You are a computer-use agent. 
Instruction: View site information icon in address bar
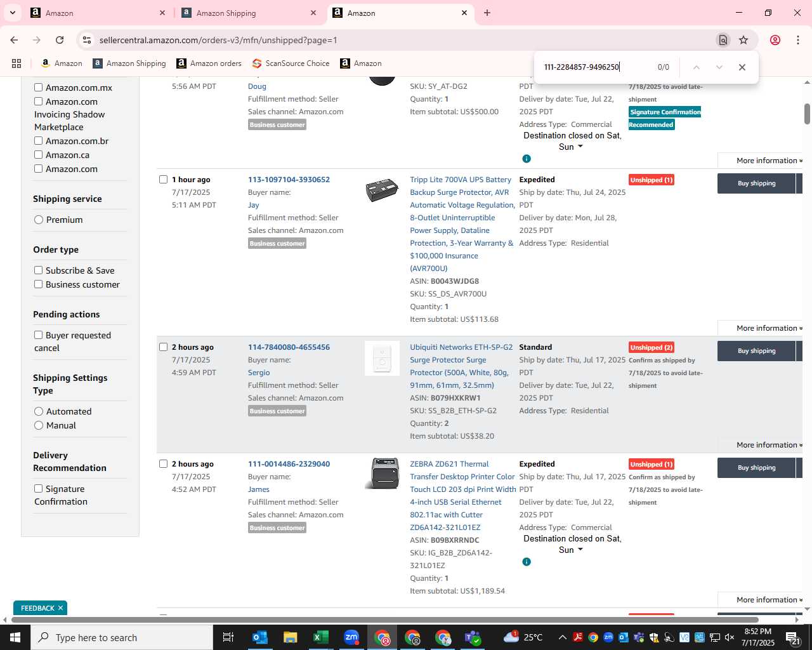pos(87,40)
